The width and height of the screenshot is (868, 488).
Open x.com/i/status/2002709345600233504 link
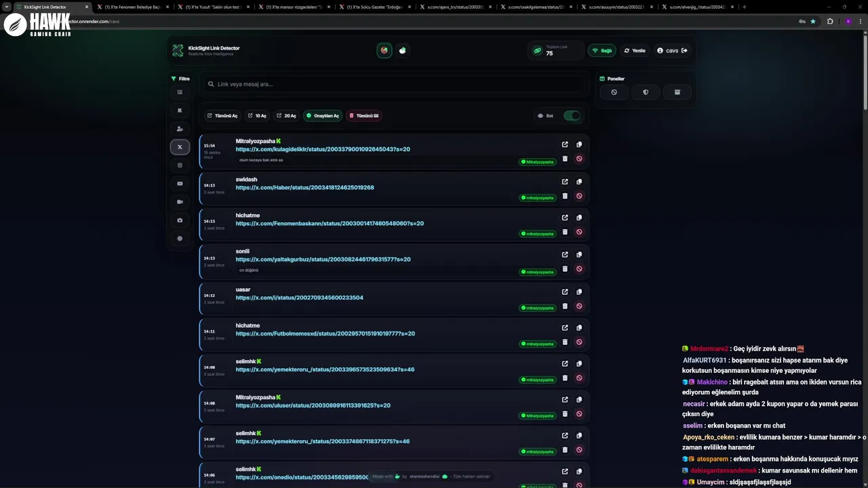point(299,298)
